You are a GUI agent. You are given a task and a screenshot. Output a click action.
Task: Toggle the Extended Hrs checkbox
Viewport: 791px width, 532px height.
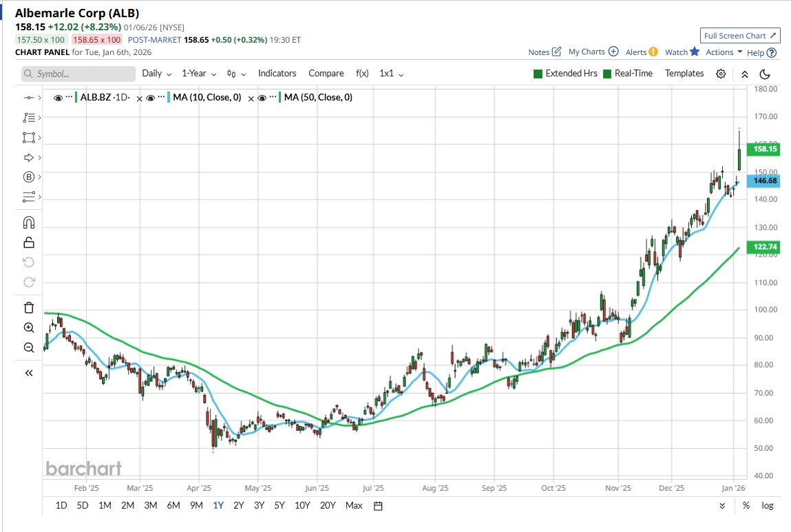click(538, 74)
